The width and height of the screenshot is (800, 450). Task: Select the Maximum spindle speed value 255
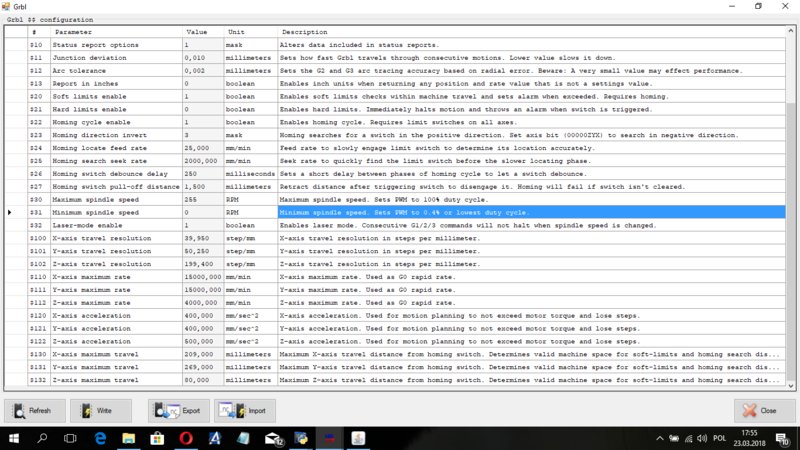click(203, 199)
